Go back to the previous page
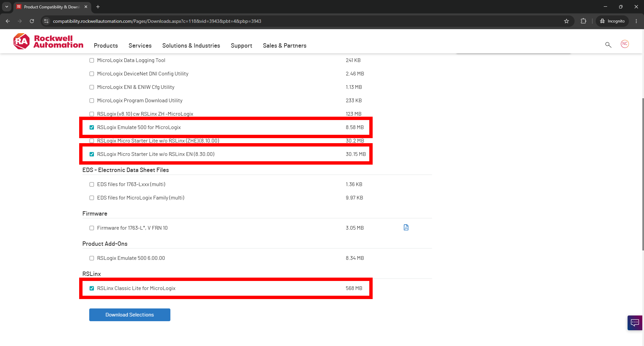The width and height of the screenshot is (644, 346). pos(8,21)
